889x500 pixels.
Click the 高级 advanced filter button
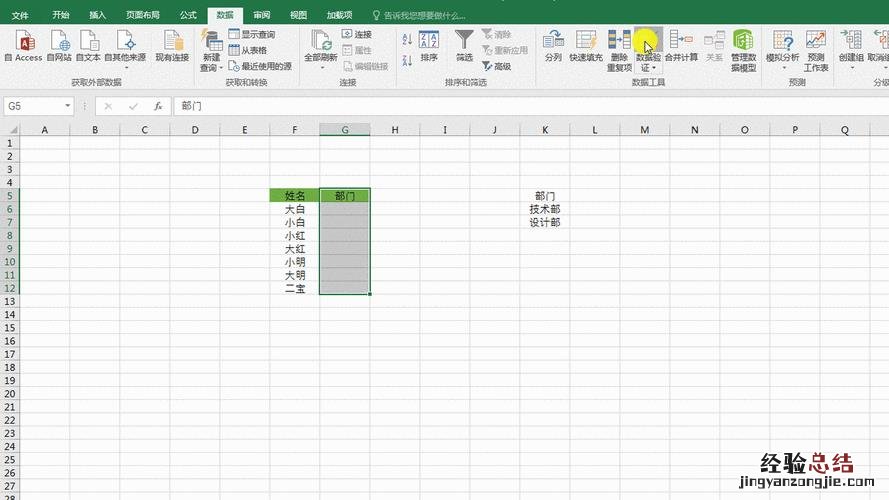click(497, 66)
